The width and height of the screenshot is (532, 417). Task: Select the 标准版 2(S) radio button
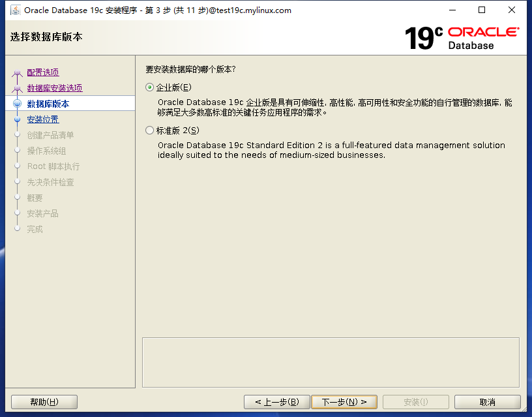150,131
